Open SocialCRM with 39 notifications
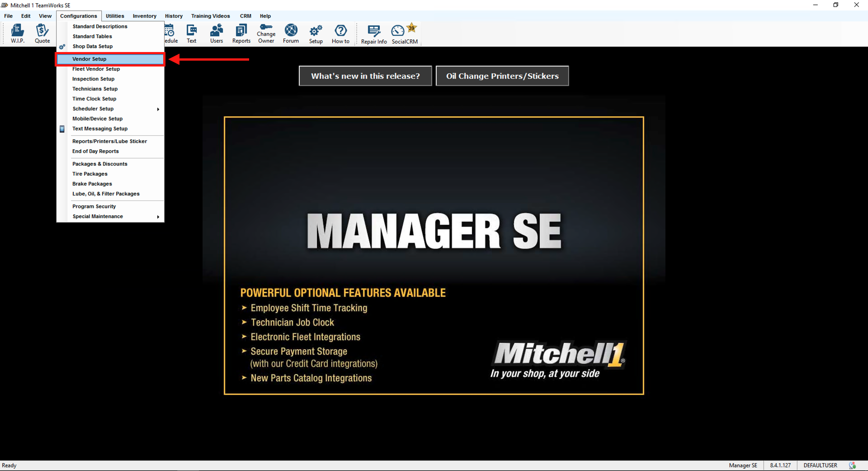Image resolution: width=868 pixels, height=471 pixels. click(398, 33)
